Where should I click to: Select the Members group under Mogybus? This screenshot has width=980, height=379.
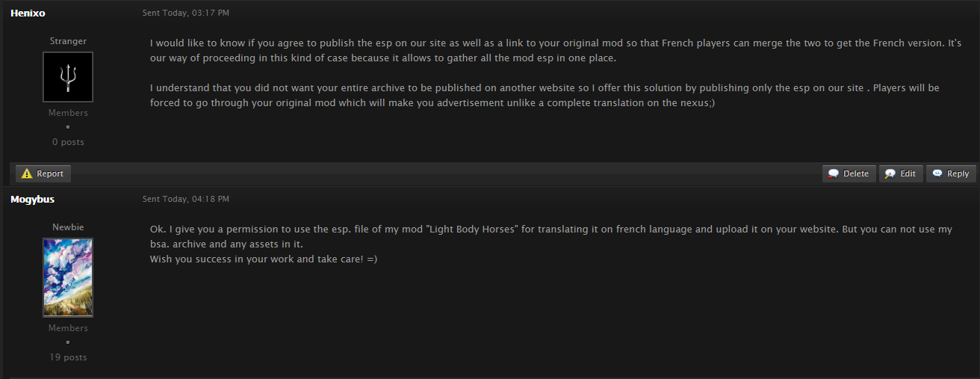coord(68,328)
